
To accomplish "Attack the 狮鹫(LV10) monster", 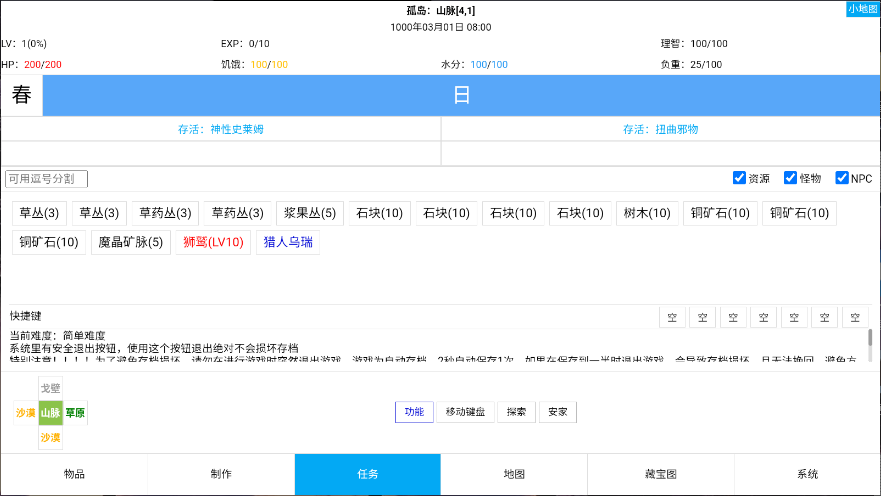I will click(x=214, y=243).
